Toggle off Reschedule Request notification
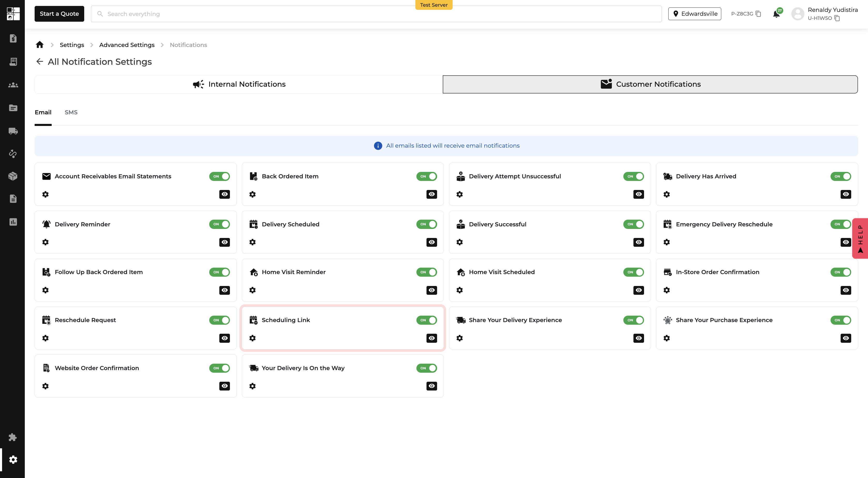Screen dimensions: 868x478 pyautogui.click(x=219, y=320)
